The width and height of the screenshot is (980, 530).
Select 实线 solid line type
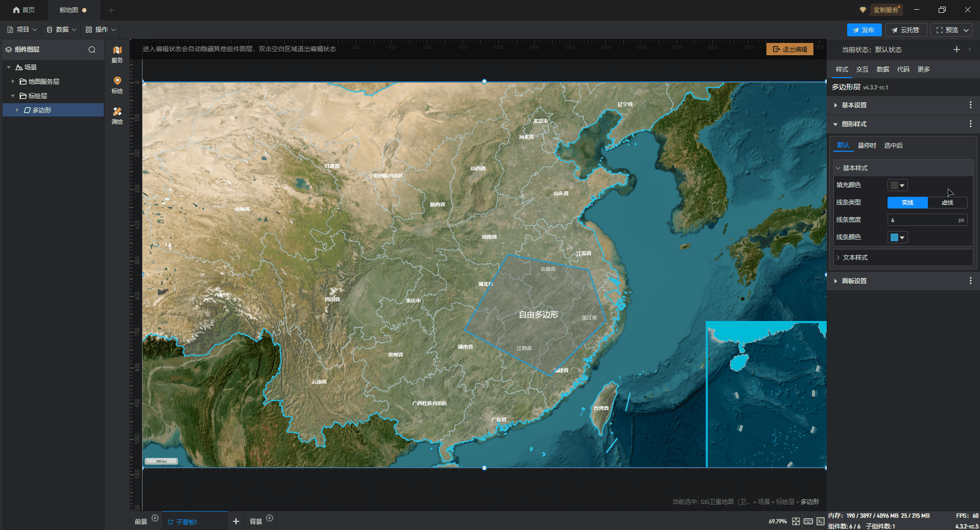pos(907,202)
